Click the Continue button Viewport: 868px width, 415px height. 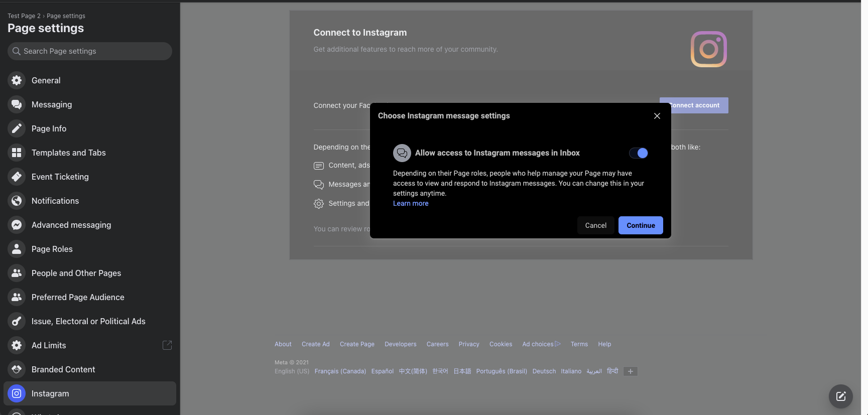coord(641,225)
